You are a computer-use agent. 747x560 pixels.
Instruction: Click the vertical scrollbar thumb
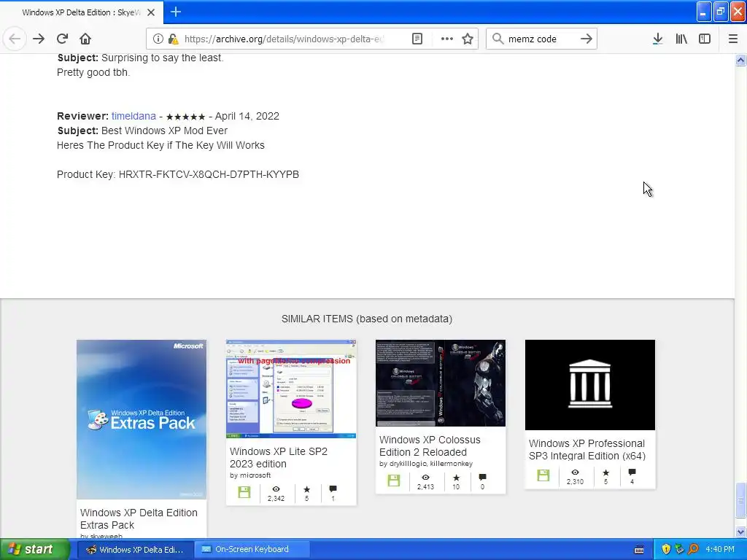pyautogui.click(x=740, y=501)
